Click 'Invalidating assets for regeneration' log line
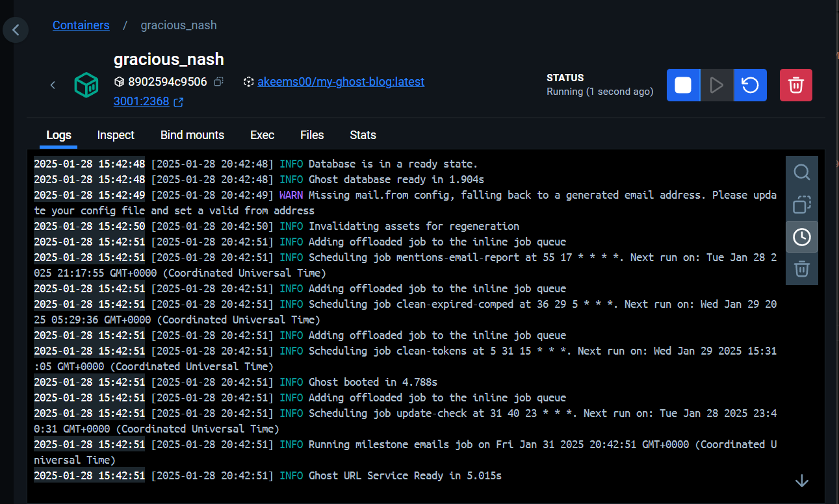Screen dimensions: 839x504 coord(414,226)
